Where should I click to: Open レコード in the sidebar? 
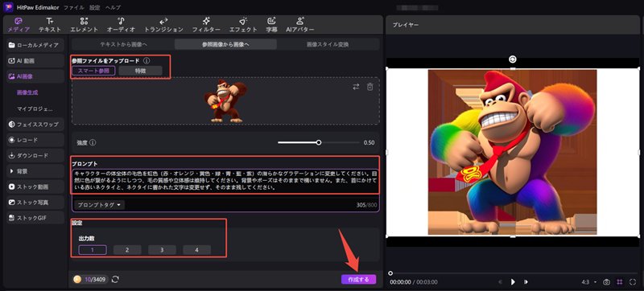(x=35, y=140)
